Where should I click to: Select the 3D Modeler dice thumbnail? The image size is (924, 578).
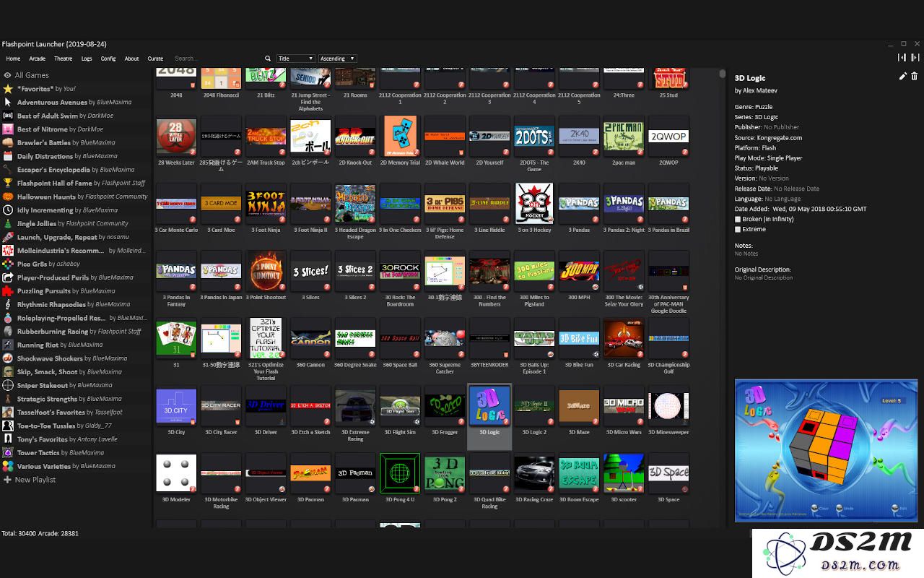(x=176, y=473)
